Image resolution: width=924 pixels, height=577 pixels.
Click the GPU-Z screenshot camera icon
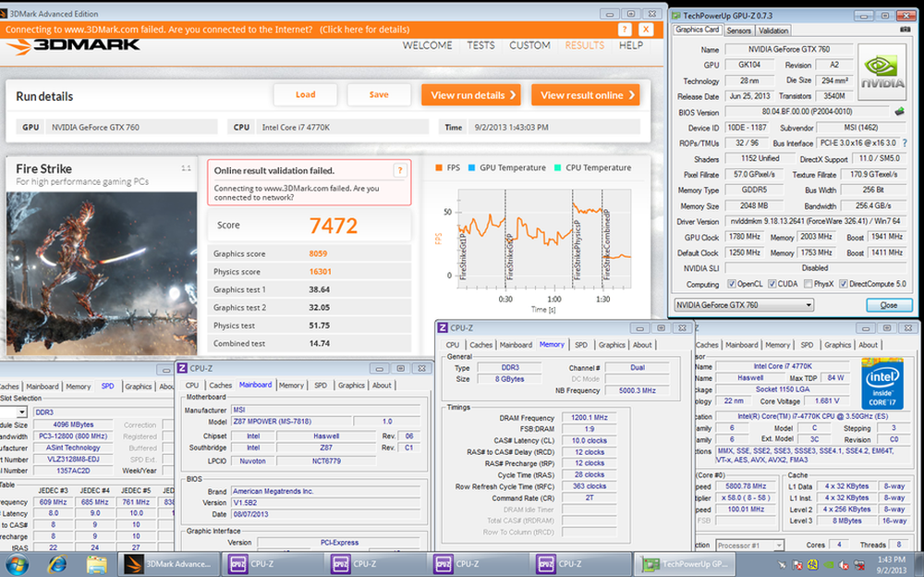(906, 30)
